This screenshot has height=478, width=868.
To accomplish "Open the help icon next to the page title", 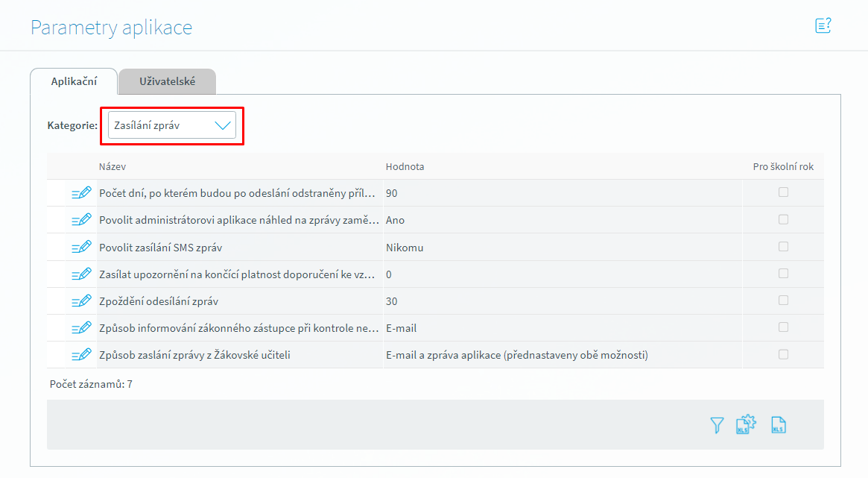I will pos(823,26).
